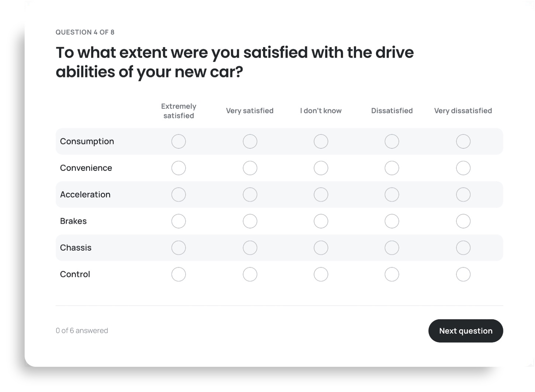The width and height of the screenshot is (535, 392).
Task: Click the Next question button
Action: (466, 331)
